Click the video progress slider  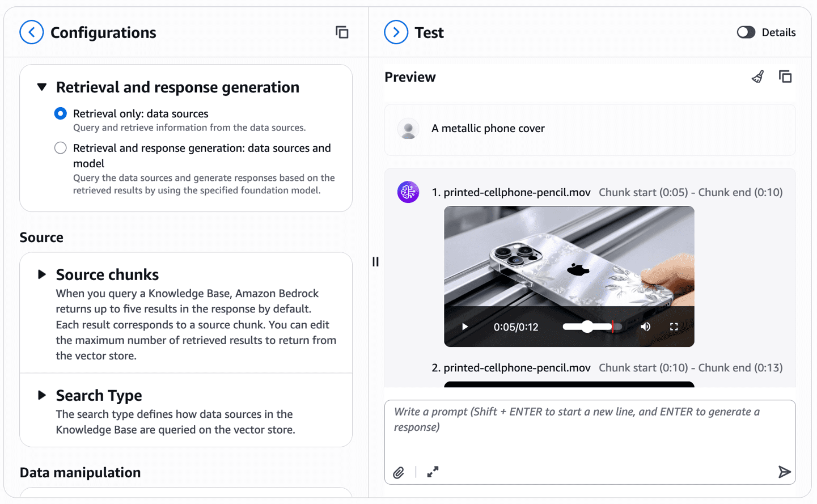[592, 327]
